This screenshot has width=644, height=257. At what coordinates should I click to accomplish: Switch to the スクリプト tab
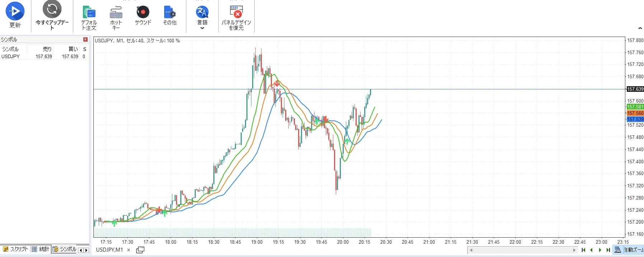(15, 249)
